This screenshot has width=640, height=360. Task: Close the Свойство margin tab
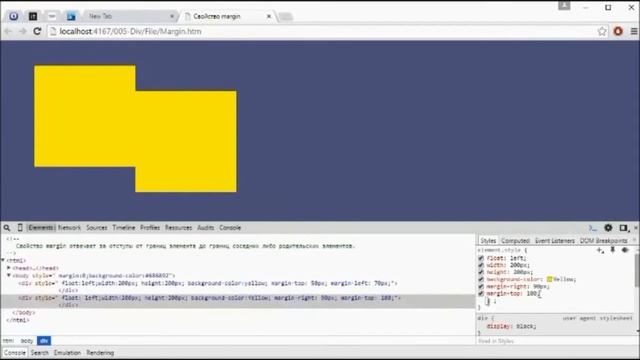pos(269,16)
